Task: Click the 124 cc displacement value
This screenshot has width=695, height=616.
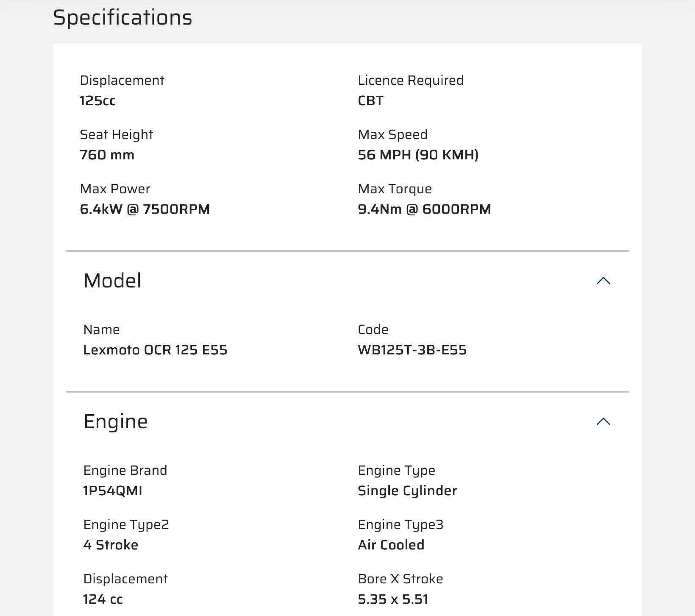Action: click(103, 599)
